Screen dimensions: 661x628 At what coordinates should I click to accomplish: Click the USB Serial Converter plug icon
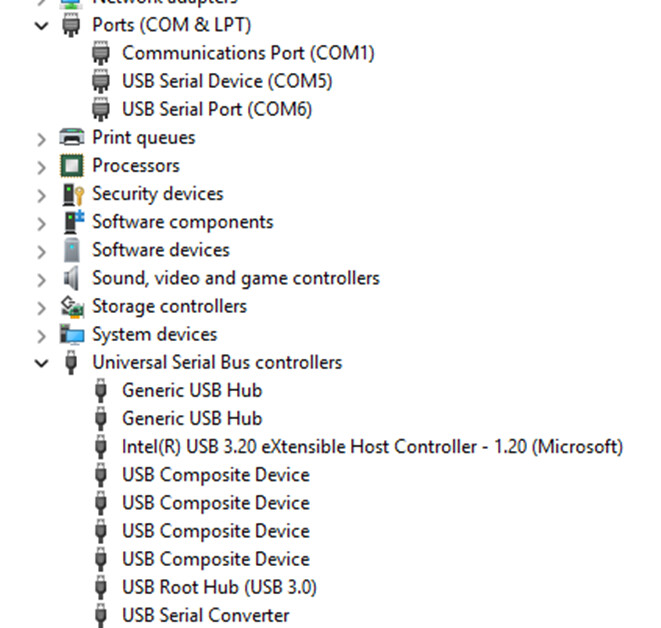pyautogui.click(x=101, y=615)
